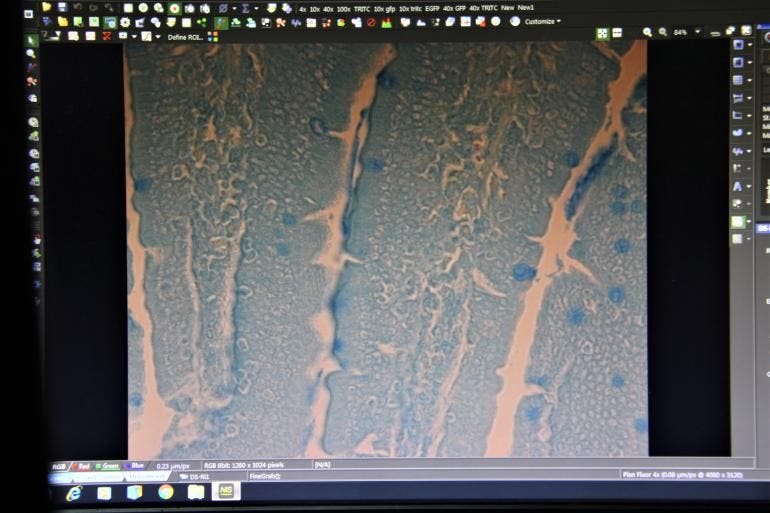The height and width of the screenshot is (513, 770).
Task: Toggle the Blue channel tab
Action: (136, 465)
